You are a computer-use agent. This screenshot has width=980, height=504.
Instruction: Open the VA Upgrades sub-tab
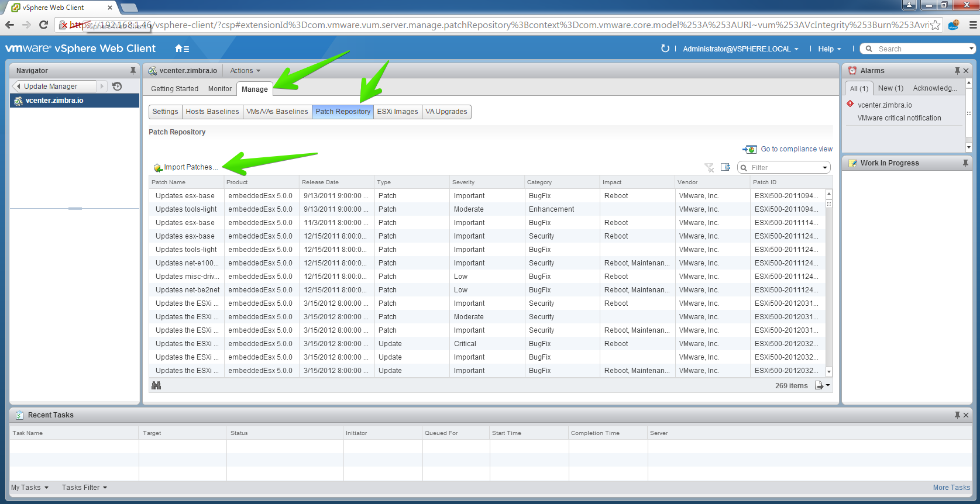(446, 112)
